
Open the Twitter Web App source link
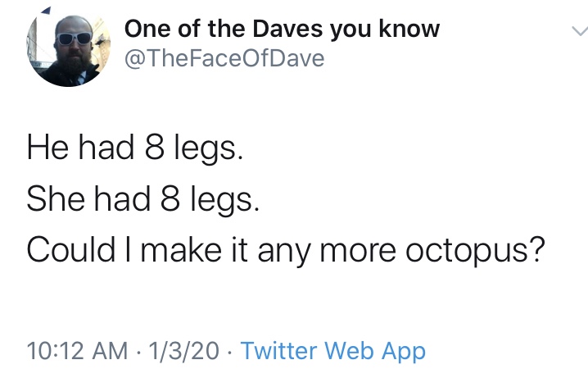[333, 351]
